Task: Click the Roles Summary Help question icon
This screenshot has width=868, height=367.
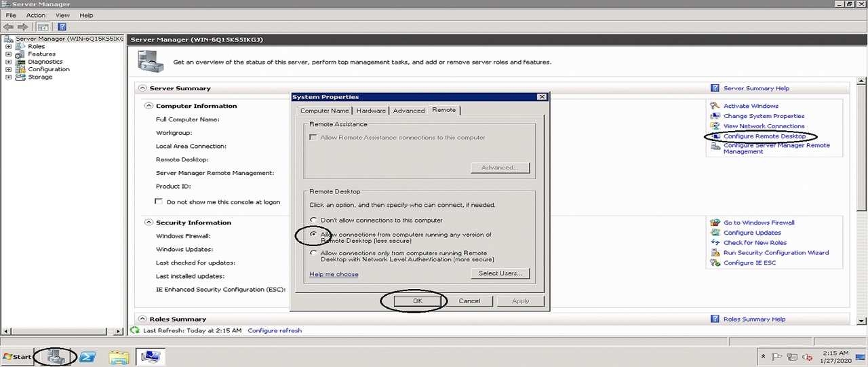Action: coord(715,319)
